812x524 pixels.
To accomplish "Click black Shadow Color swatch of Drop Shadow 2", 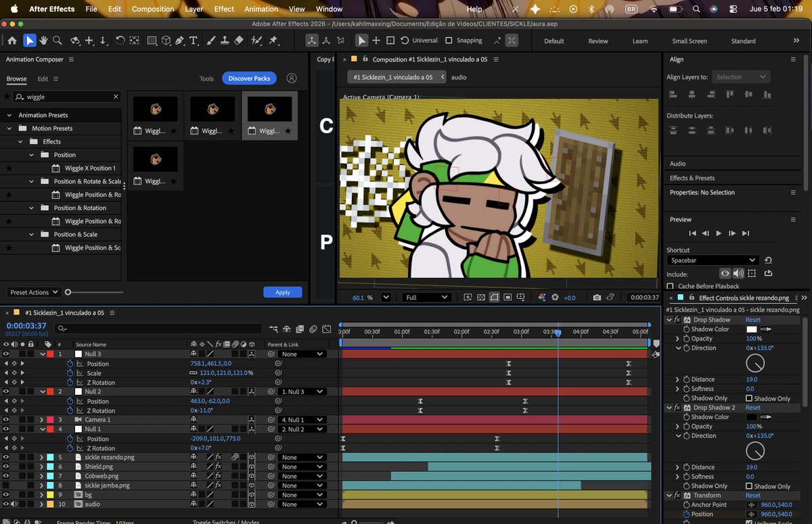I will pyautogui.click(x=751, y=417).
